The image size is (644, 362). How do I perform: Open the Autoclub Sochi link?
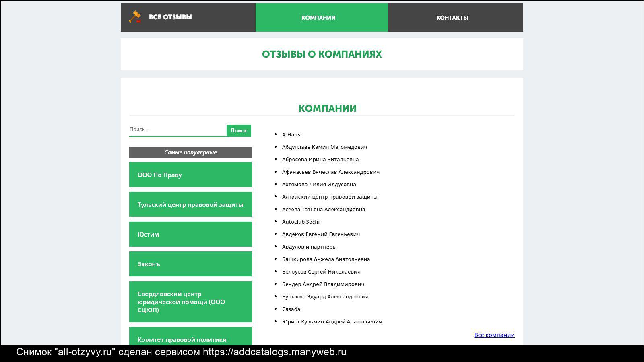(301, 222)
